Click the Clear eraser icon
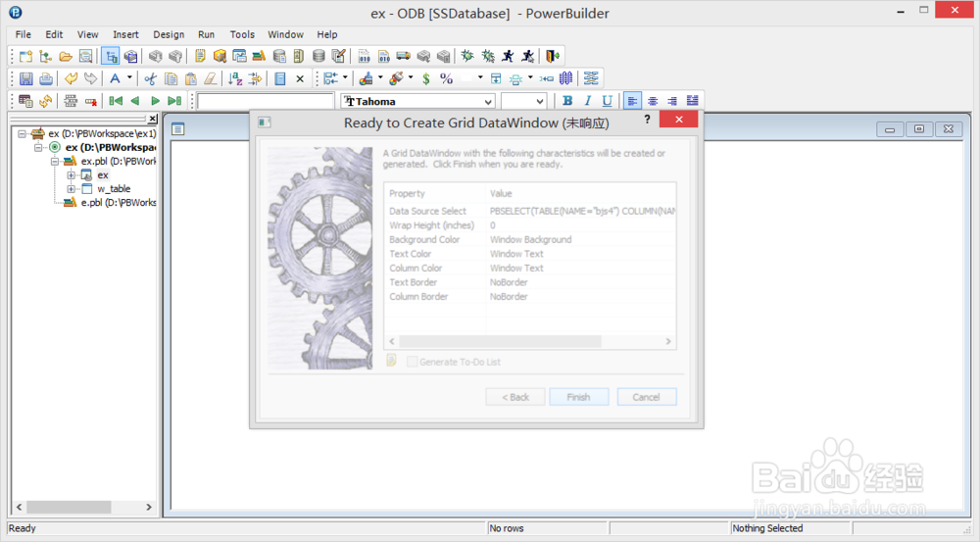980x542 pixels. pyautogui.click(x=211, y=78)
